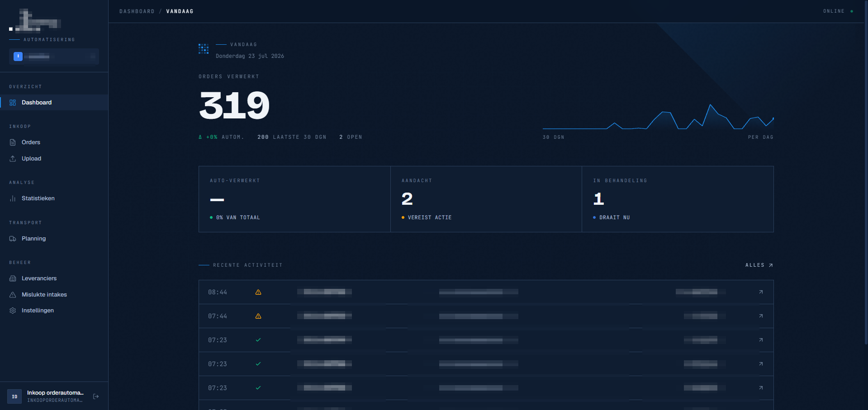Click the IO user avatar badge

[x=14, y=396]
